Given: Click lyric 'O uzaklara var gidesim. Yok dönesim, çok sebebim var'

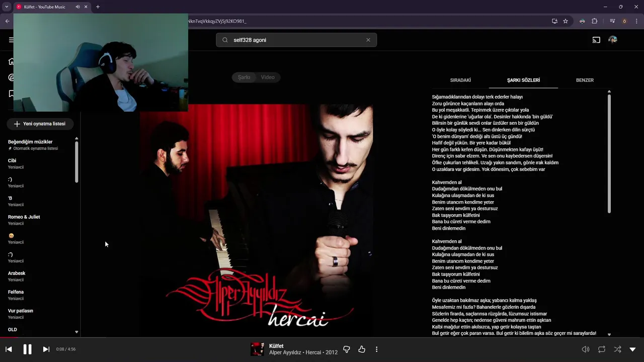Looking at the screenshot, I should [x=489, y=169].
